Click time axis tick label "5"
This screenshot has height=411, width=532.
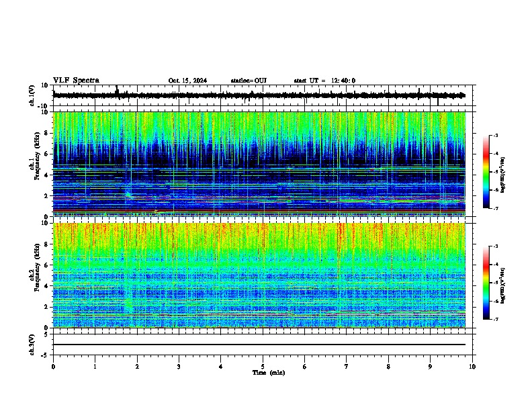tap(263, 366)
